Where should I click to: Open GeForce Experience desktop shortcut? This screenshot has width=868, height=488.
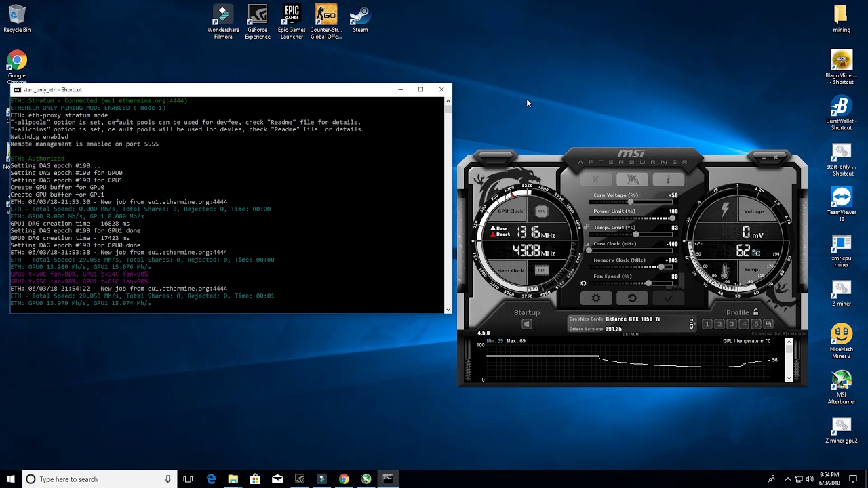[258, 22]
